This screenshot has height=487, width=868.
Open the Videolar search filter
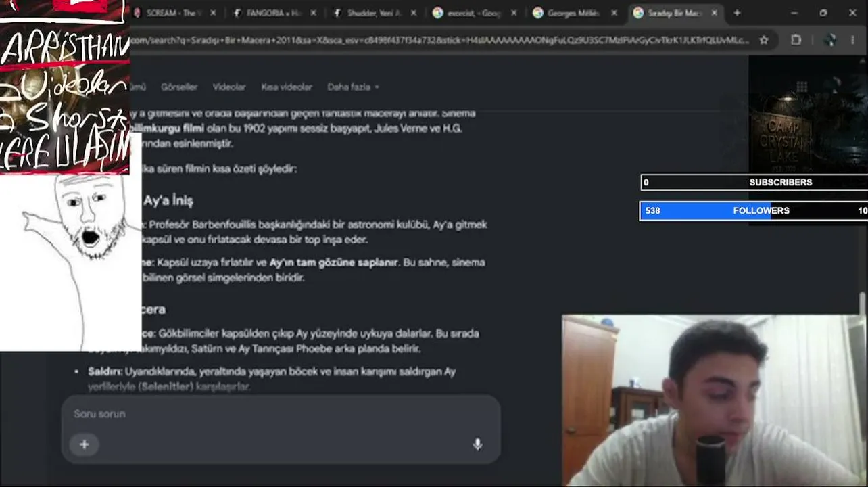pyautogui.click(x=229, y=87)
